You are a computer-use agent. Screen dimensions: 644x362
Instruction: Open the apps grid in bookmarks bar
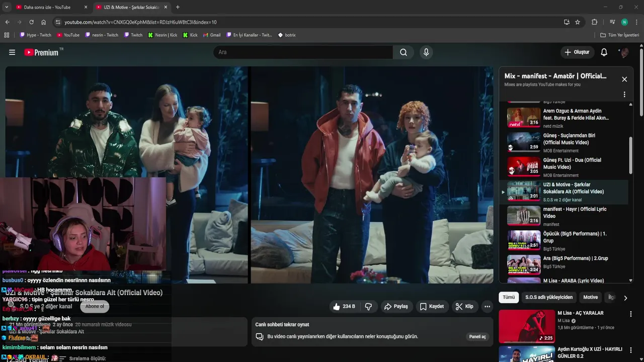click(x=7, y=35)
